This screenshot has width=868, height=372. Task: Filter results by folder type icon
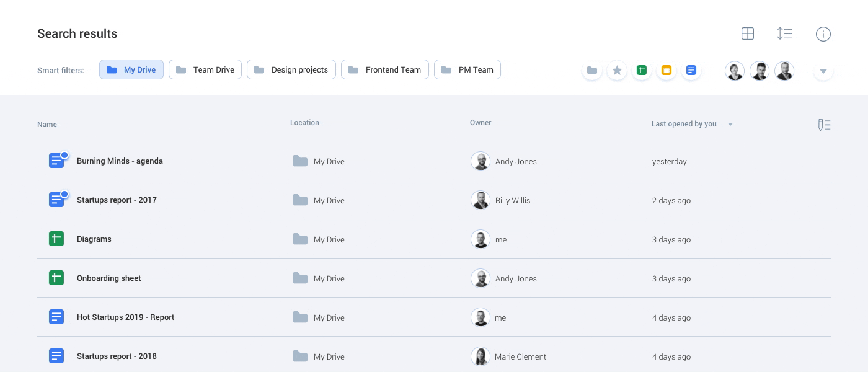click(592, 71)
